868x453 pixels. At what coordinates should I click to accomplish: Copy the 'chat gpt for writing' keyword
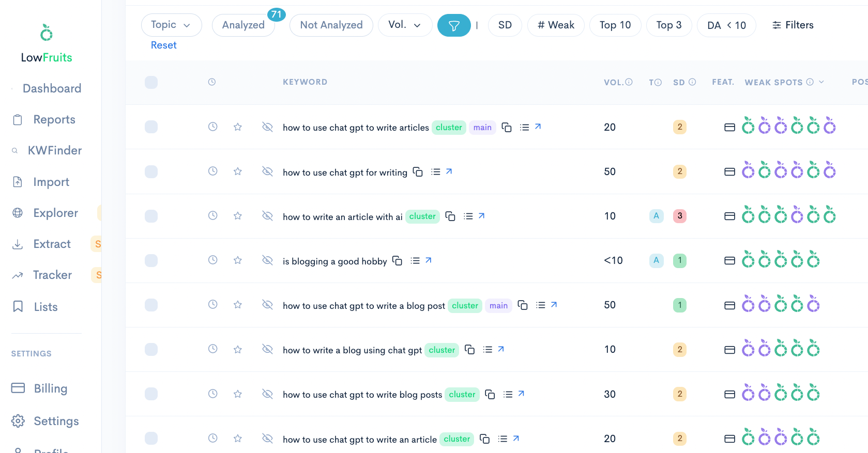[418, 171]
